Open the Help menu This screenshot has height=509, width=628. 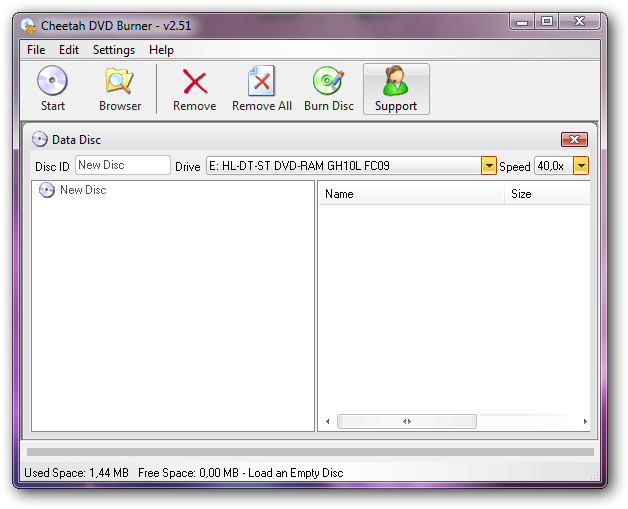(161, 50)
